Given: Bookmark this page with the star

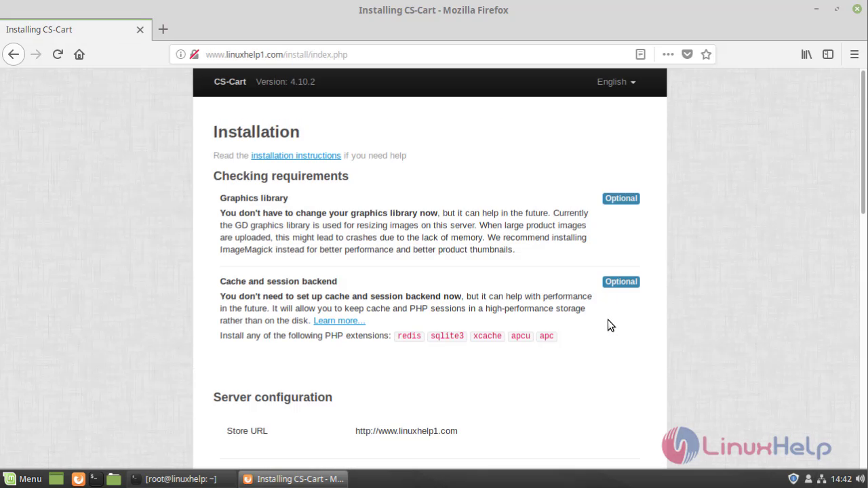Looking at the screenshot, I should click(706, 54).
